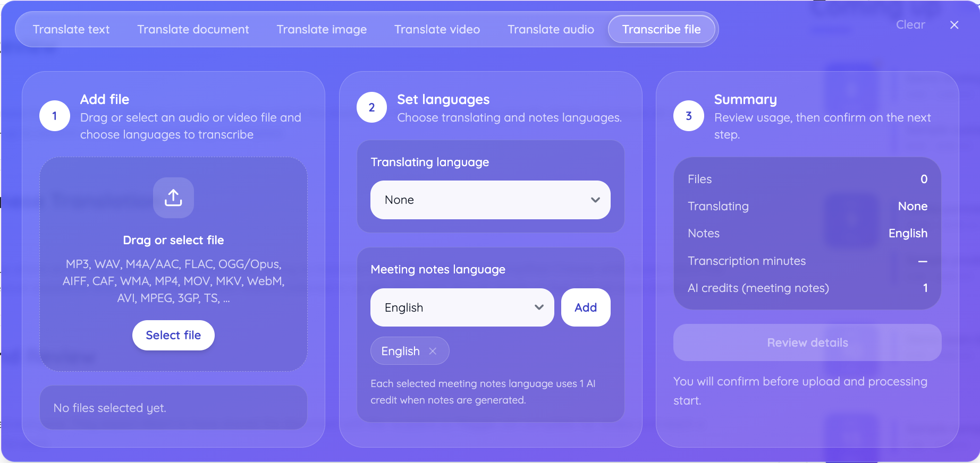Screen dimensions: 980x463
Task: Click the 'Notes' summary row label
Action: pyautogui.click(x=703, y=233)
